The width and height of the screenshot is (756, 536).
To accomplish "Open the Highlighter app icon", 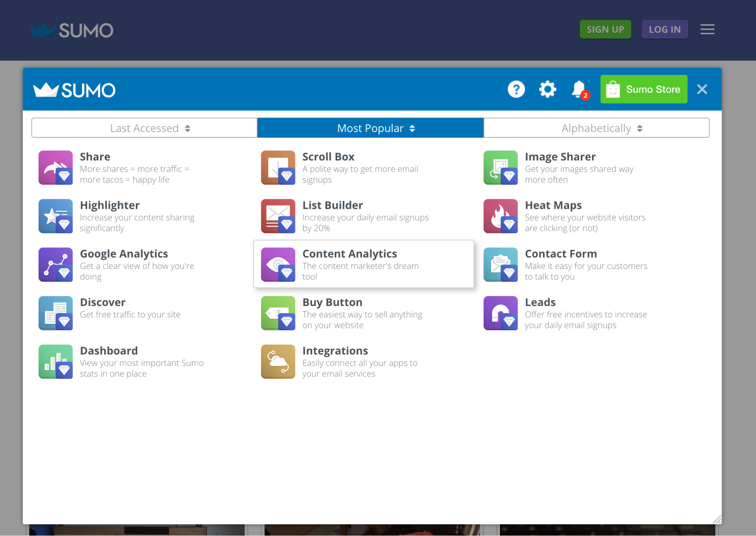I will point(56,216).
